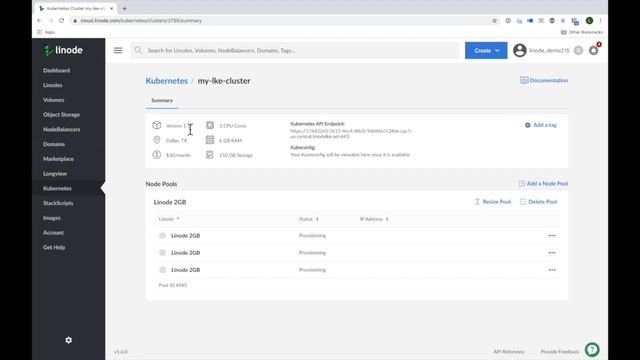The image size is (640, 360).
Task: Open Other Bookmarks folder
Action: tap(582, 32)
